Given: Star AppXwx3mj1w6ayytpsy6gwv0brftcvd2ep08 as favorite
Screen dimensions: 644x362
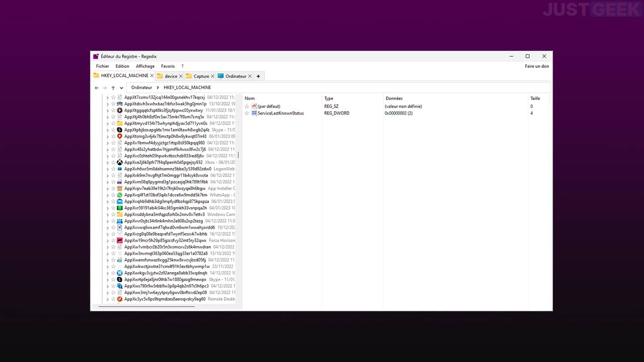Looking at the screenshot, I should [x=113, y=293].
